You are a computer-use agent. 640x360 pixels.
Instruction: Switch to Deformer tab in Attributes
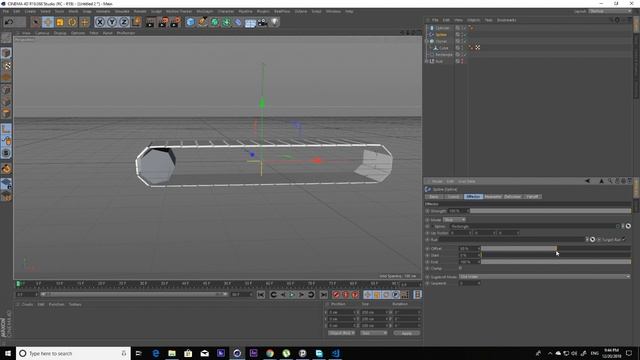tap(512, 197)
